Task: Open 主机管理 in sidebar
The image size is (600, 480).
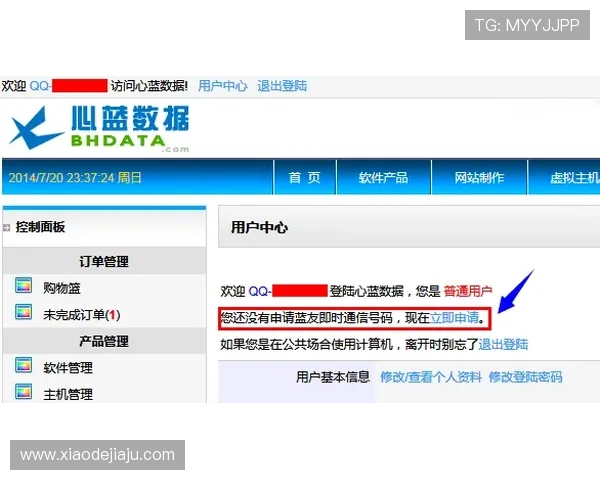Action: click(x=68, y=394)
